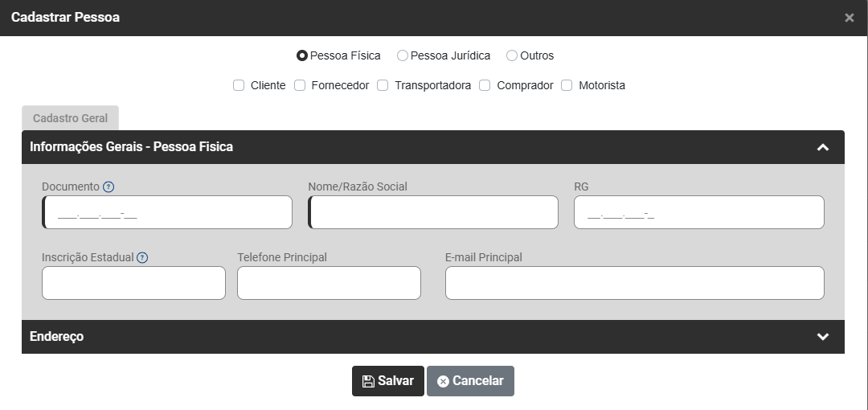
Task: Enable the Fornecedor checkbox
Action: (x=300, y=85)
